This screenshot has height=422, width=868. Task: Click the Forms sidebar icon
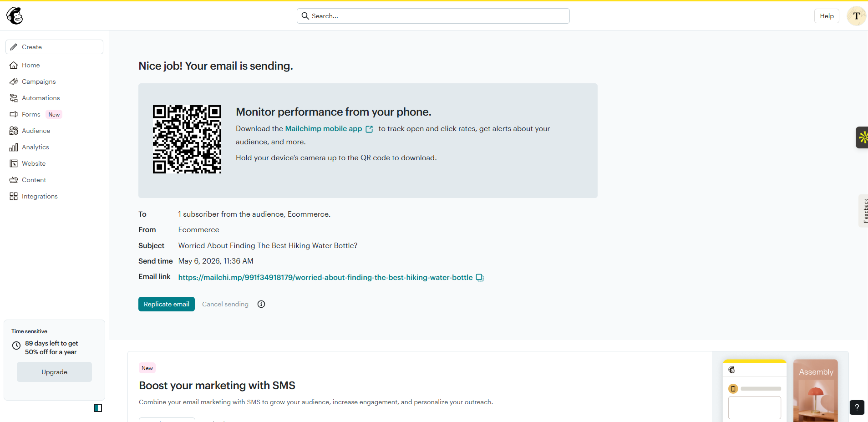click(x=14, y=114)
